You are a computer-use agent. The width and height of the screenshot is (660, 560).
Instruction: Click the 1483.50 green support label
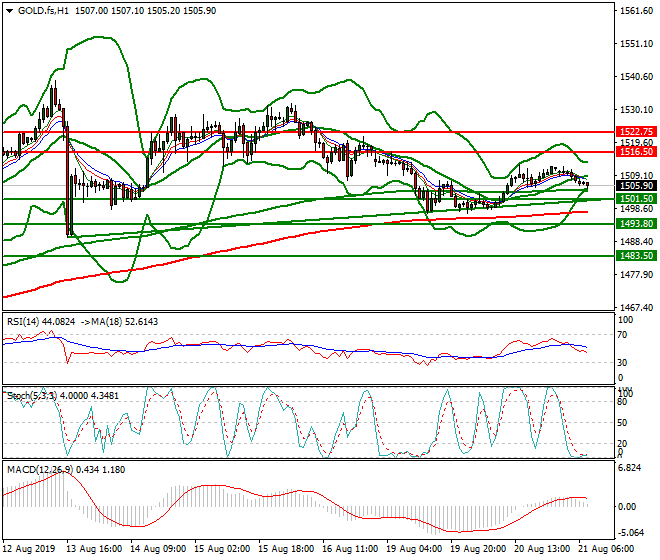tap(636, 256)
